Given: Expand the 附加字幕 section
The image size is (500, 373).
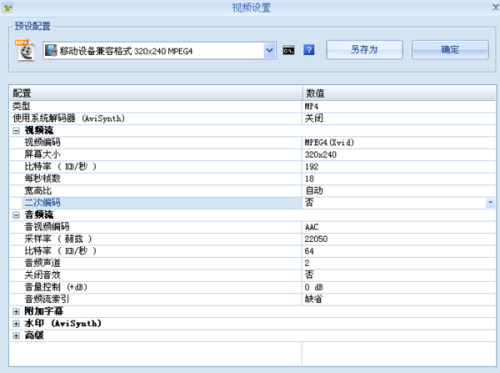Looking at the screenshot, I should (x=16, y=311).
